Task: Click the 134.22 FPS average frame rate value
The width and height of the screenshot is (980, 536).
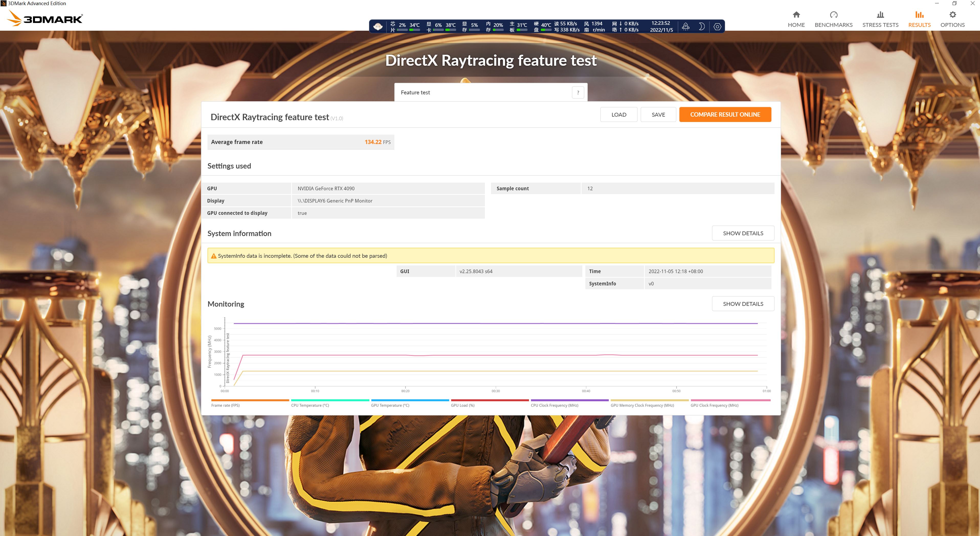Action: point(377,142)
